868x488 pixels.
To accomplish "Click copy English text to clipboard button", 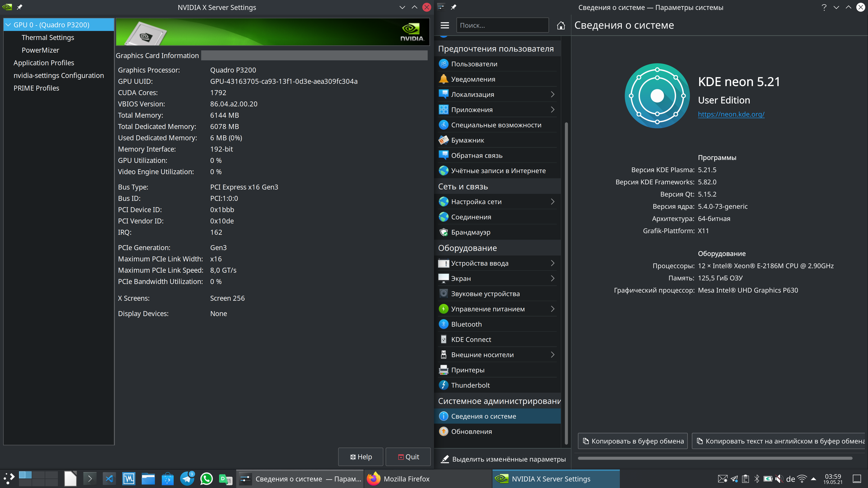I will tap(778, 441).
